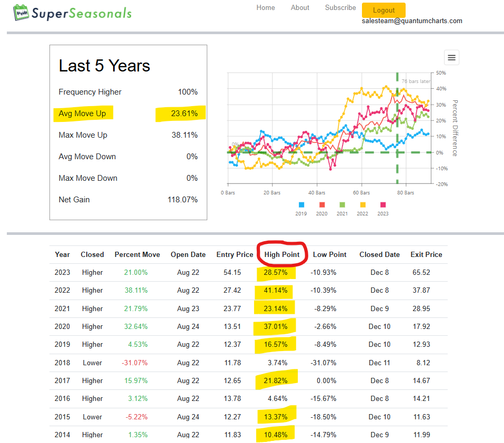
Task: Click the SuperSeasonals calendar logo
Action: (x=21, y=13)
